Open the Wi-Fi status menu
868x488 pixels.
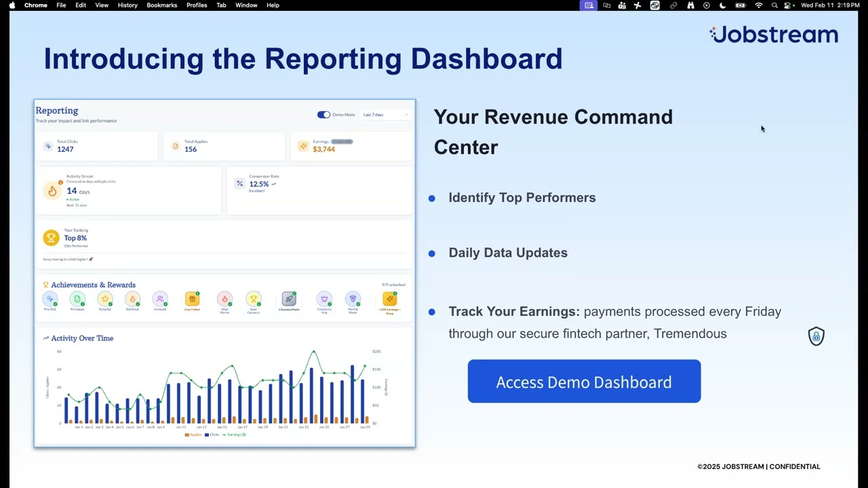[x=759, y=5]
